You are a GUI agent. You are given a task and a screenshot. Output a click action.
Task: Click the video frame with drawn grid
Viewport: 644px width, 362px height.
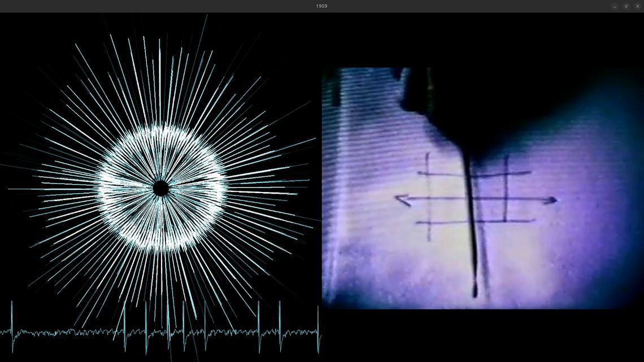point(482,188)
